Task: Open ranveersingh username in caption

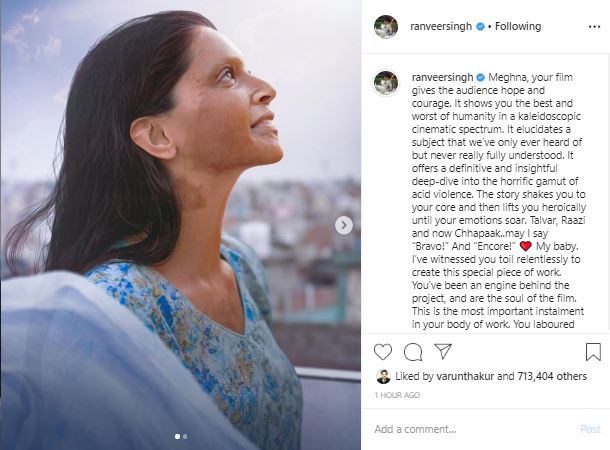Action: coord(441,77)
